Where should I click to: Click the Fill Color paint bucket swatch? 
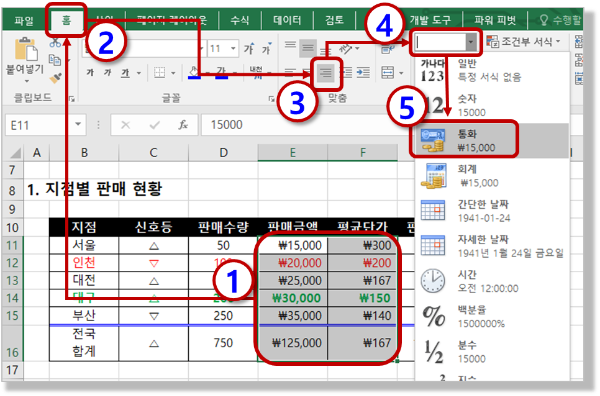click(194, 72)
